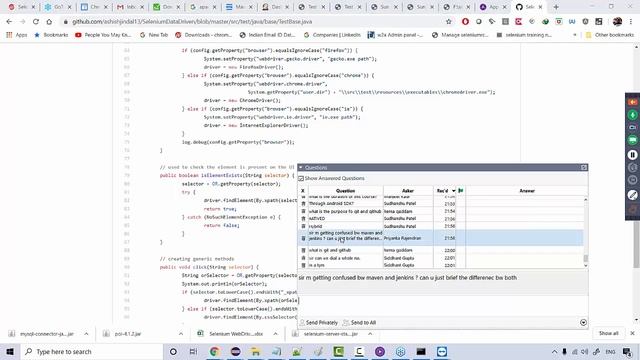Open selenium-server jar download options chevron
This screenshot has width=640, height=360.
coord(370,334)
